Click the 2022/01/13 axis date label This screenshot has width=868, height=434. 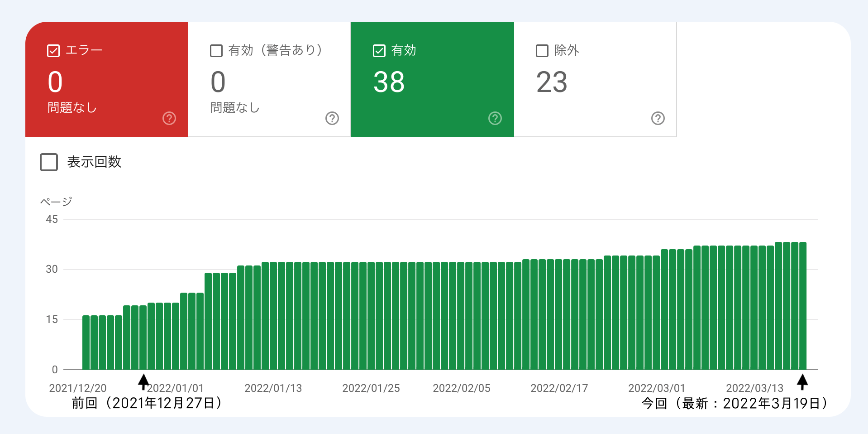[x=273, y=388]
